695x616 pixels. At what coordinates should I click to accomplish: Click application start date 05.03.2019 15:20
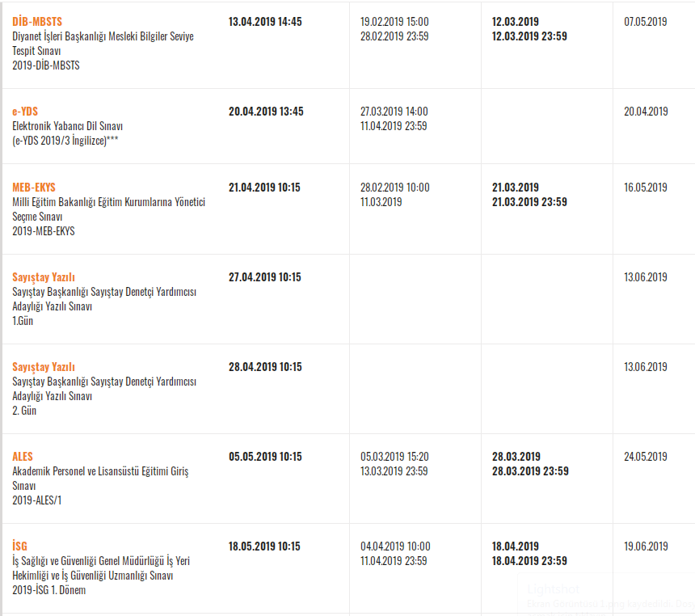[394, 457]
